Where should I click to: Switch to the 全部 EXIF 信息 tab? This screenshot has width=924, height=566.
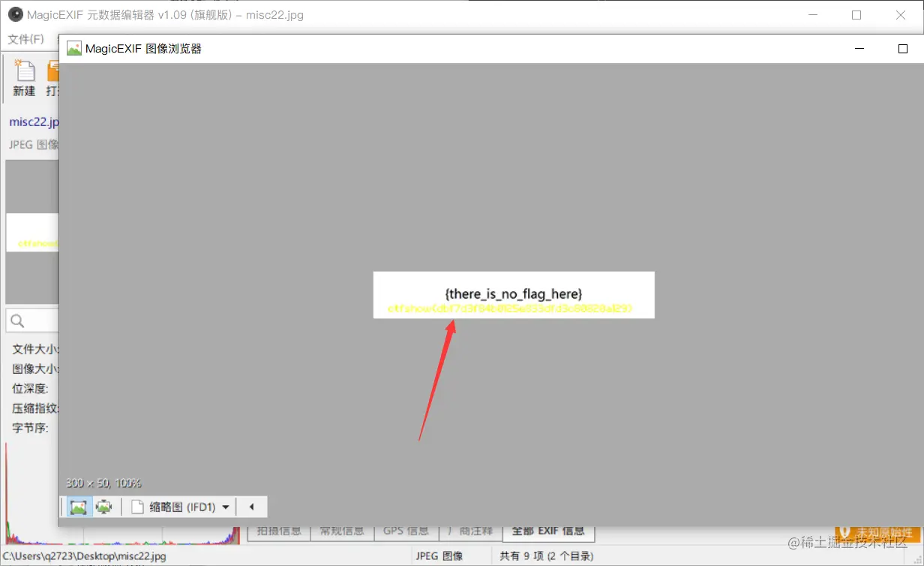coord(548,531)
